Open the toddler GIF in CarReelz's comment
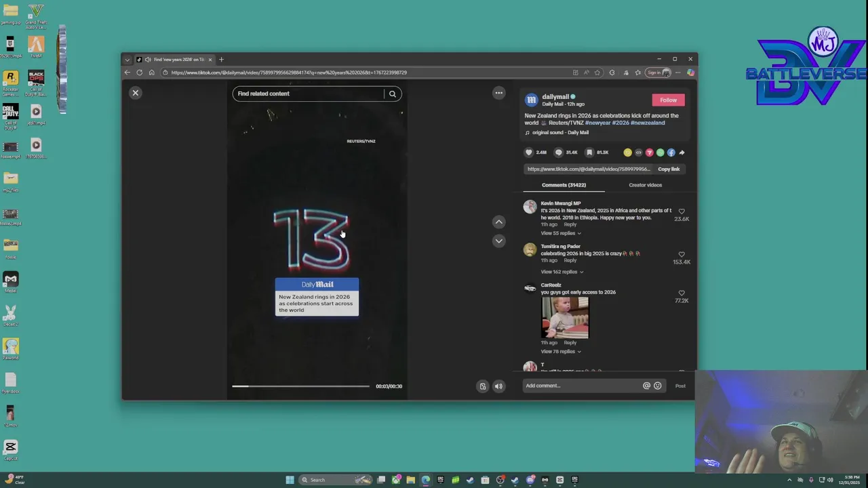Viewport: 868px width, 488px height. (x=565, y=317)
